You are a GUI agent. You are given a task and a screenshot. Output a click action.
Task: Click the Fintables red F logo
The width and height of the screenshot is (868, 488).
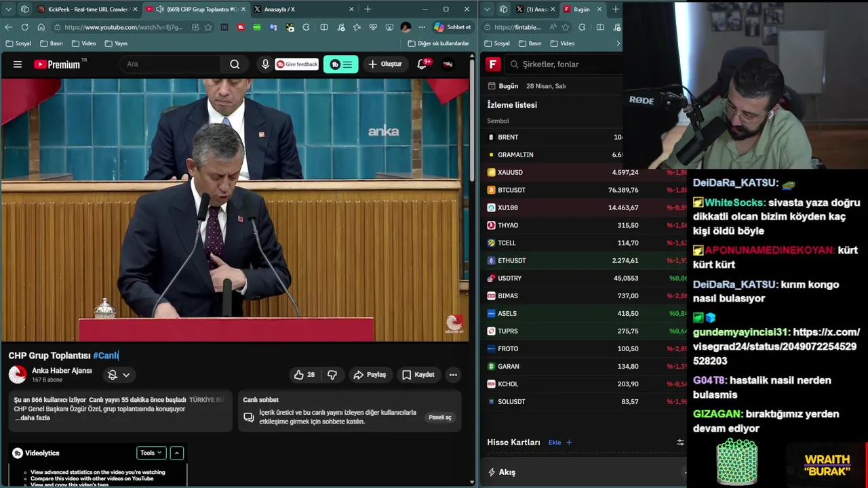pos(493,64)
